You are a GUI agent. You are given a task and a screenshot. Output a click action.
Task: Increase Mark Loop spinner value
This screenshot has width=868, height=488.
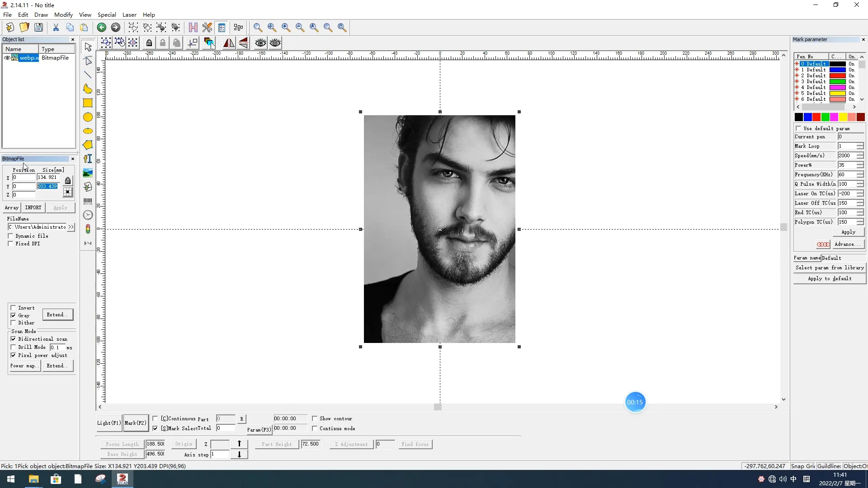pyautogui.click(x=860, y=144)
